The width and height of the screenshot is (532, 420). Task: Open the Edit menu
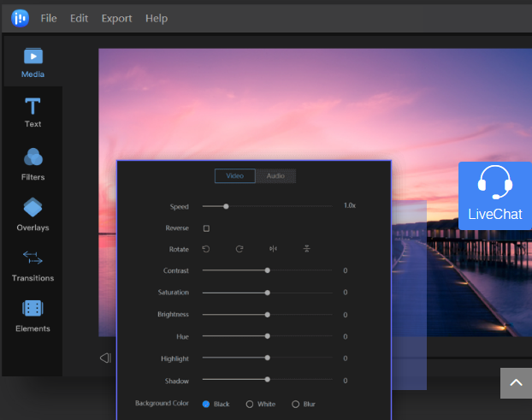(79, 18)
